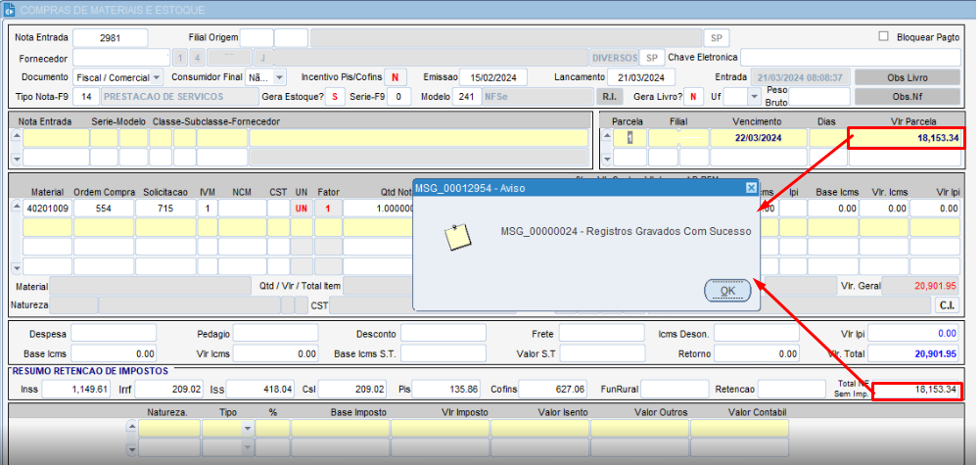Click into the Frete field
This screenshot has width=980, height=465.
click(x=602, y=334)
